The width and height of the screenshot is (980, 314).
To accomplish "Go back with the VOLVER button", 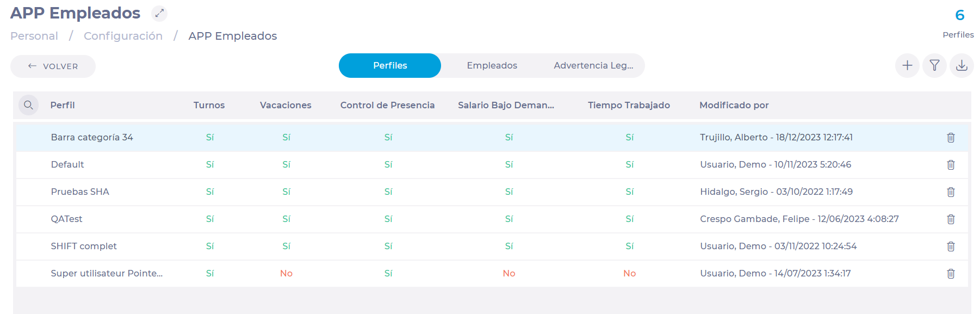I will 53,66.
